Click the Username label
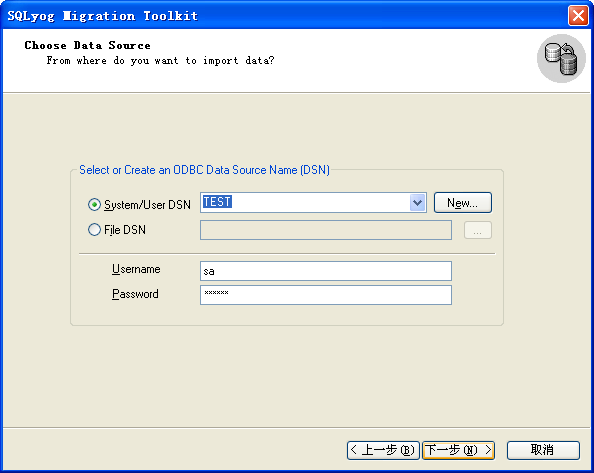 (x=136, y=269)
